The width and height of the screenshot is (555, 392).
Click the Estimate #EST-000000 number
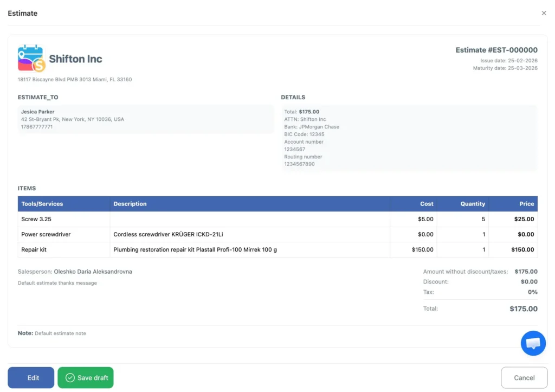pos(496,50)
